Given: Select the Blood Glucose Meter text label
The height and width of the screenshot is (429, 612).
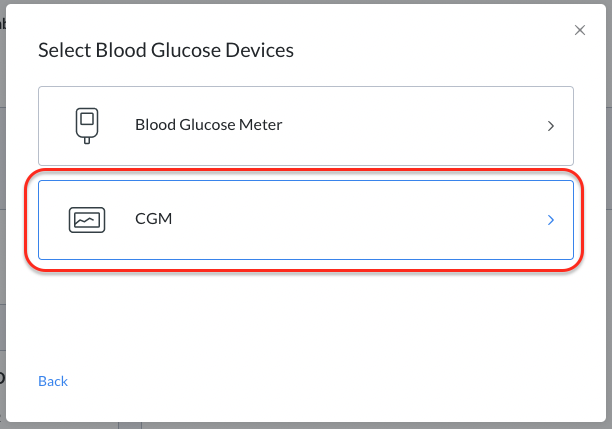Looking at the screenshot, I should point(208,125).
